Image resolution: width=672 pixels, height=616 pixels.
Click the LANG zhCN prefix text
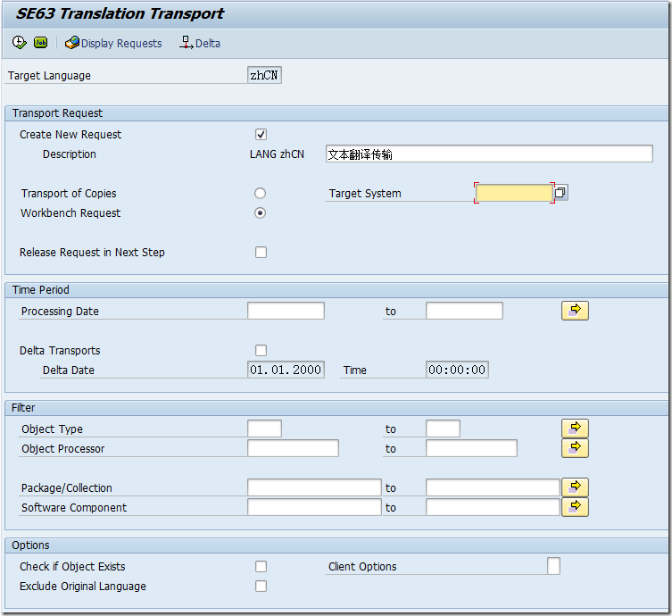(277, 154)
